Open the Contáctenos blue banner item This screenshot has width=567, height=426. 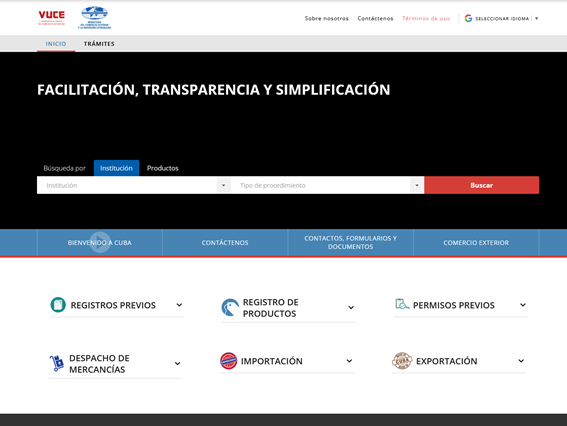(225, 243)
